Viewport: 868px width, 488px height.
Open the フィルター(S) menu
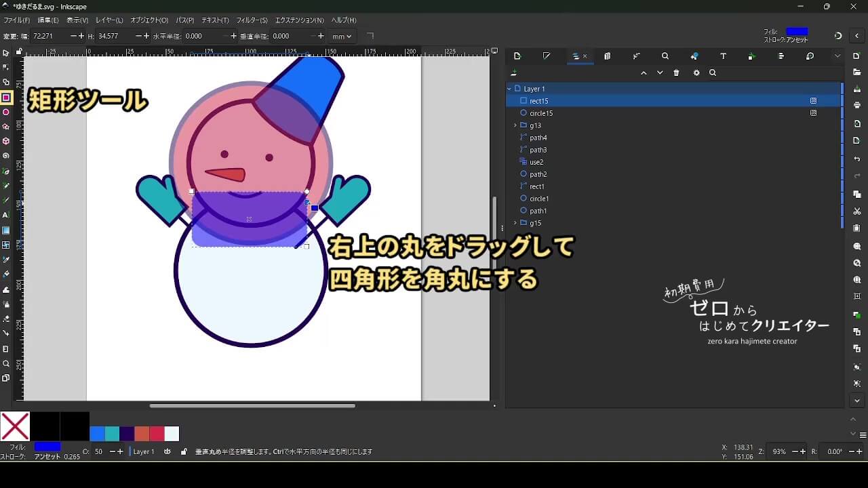tap(252, 20)
